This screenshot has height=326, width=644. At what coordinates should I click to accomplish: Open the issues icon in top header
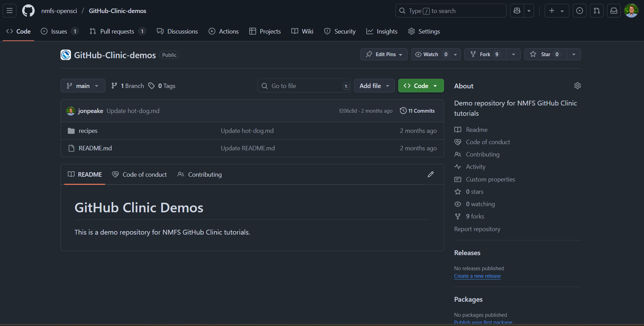[x=580, y=11]
